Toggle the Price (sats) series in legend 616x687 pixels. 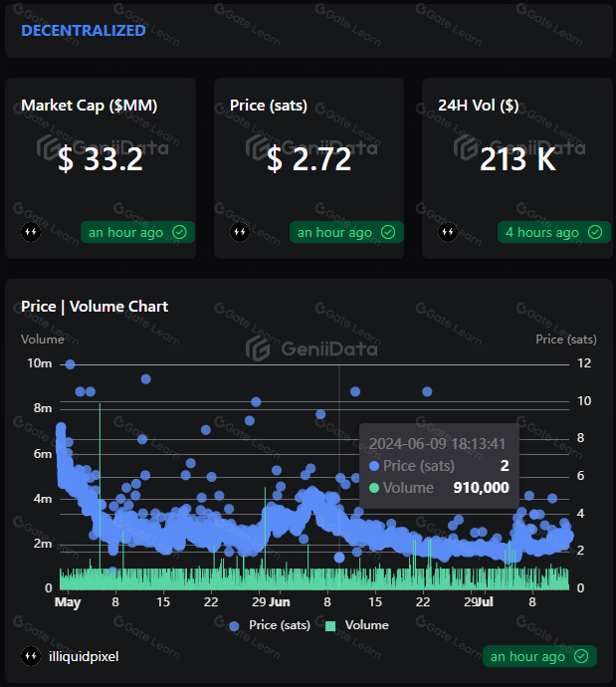(x=270, y=625)
